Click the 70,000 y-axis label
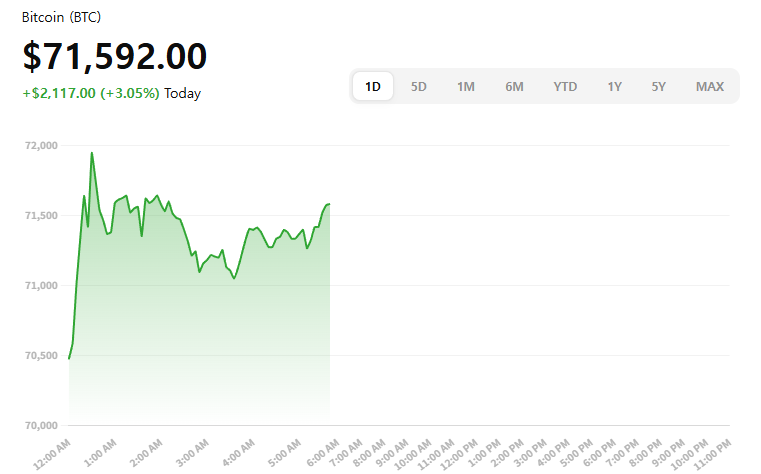Viewport: 761px width, 474px height. [x=40, y=426]
